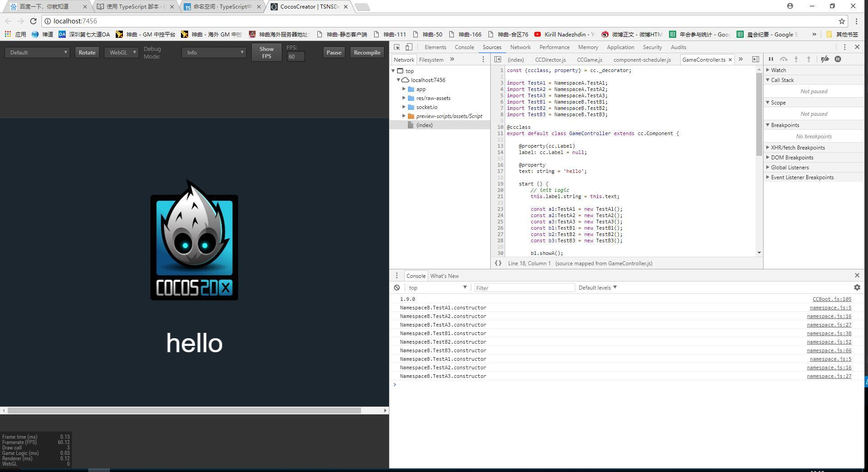Pause the game preview
This screenshot has width=868, height=472.
coord(334,53)
